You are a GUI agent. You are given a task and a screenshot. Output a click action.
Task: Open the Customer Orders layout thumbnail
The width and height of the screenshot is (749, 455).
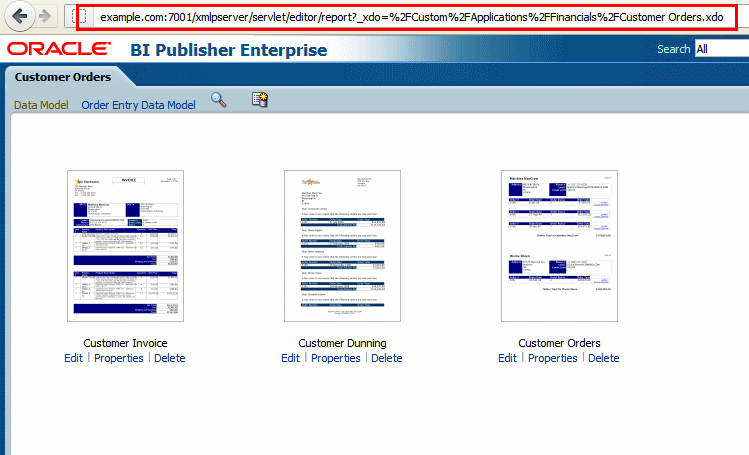(x=559, y=246)
